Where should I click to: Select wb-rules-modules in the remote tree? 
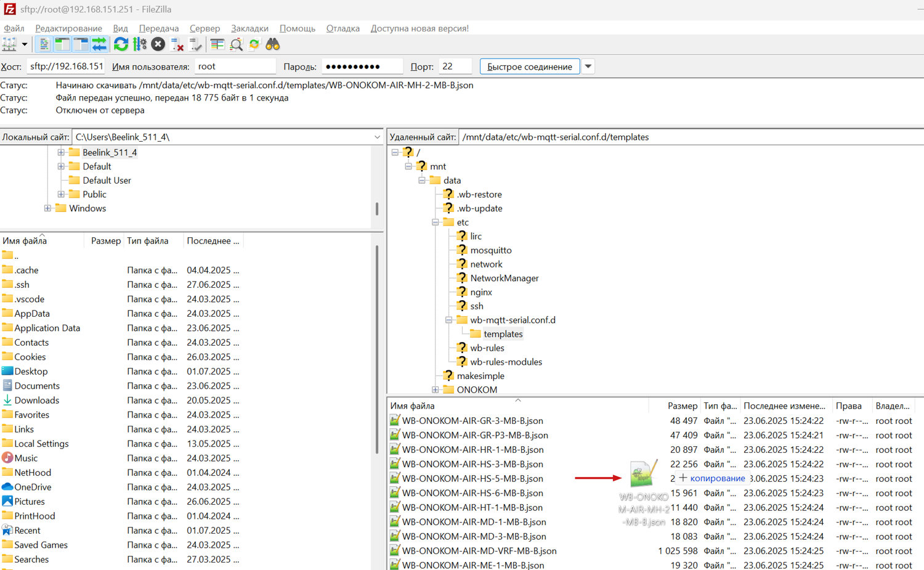(506, 362)
